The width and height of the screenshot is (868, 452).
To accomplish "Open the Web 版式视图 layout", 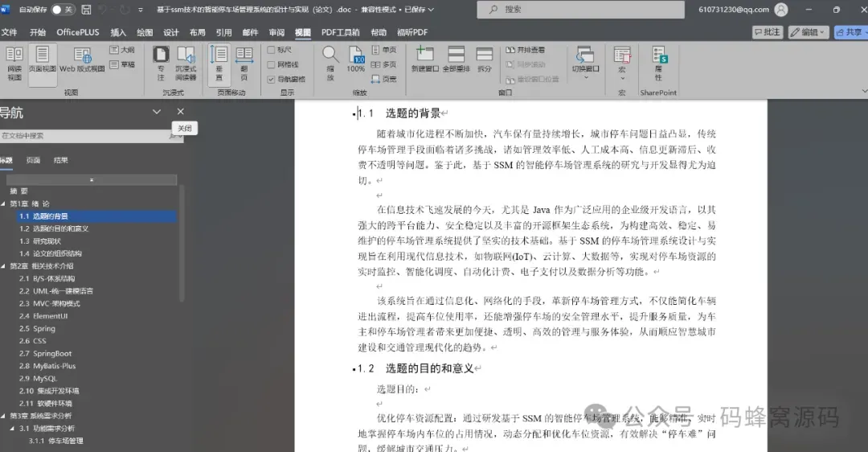I will pos(82,60).
